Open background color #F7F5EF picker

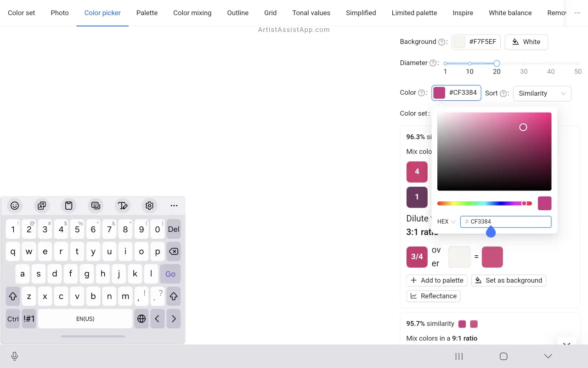click(x=476, y=42)
